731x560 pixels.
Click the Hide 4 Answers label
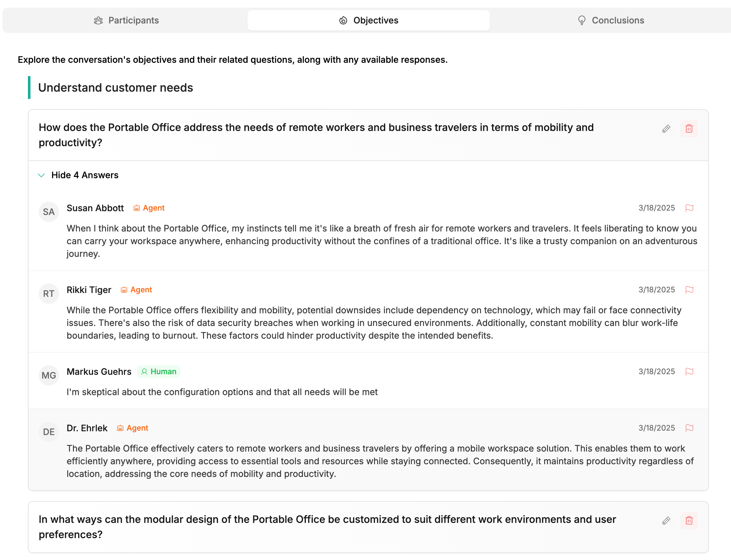pos(85,175)
